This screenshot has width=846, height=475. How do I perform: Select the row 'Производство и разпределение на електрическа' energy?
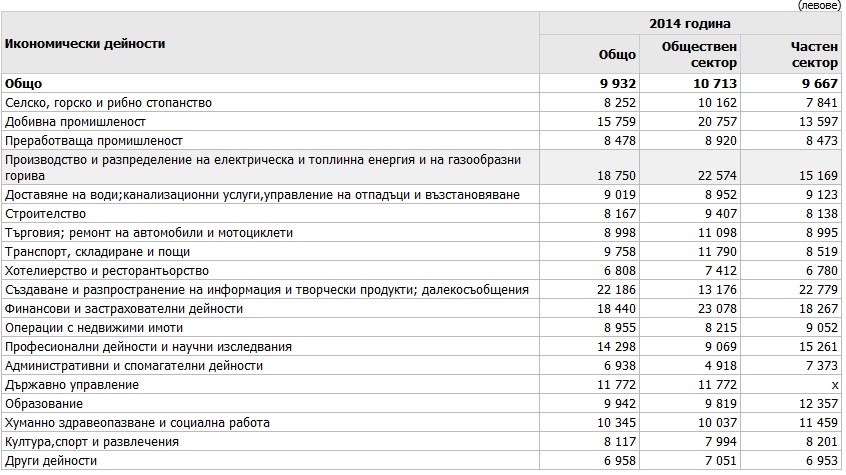click(421, 167)
